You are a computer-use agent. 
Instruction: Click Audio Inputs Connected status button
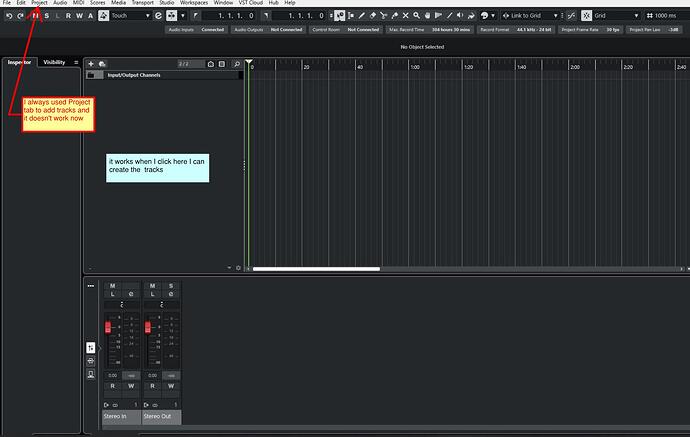pos(196,29)
